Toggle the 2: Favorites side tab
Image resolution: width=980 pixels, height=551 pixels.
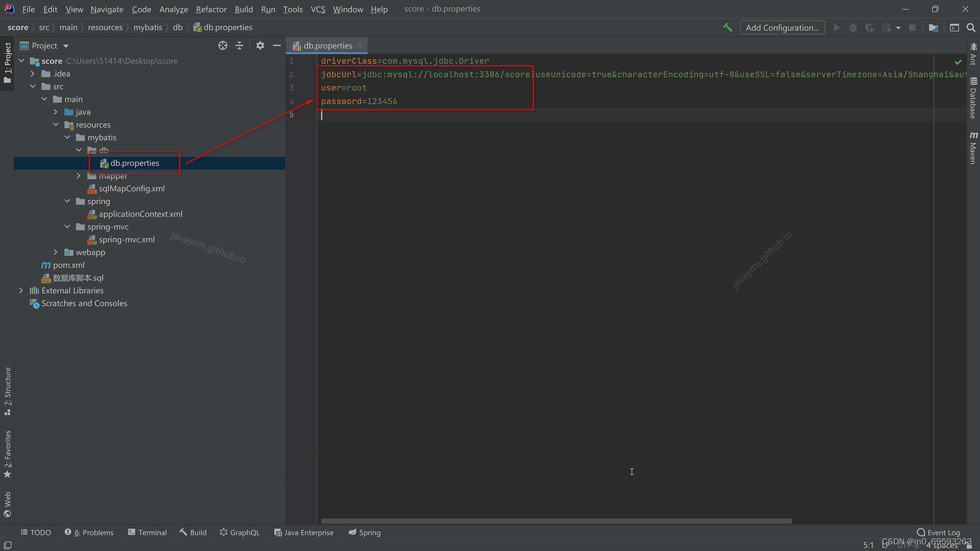click(7, 454)
